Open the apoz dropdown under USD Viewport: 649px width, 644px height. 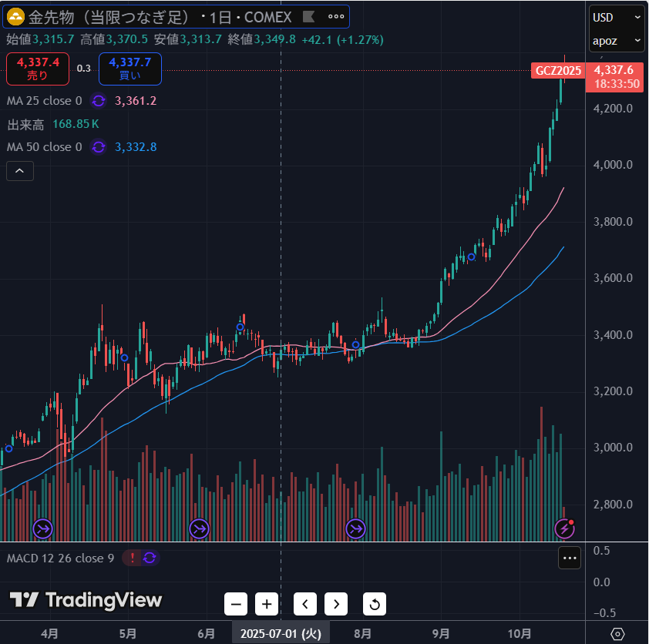pos(617,40)
